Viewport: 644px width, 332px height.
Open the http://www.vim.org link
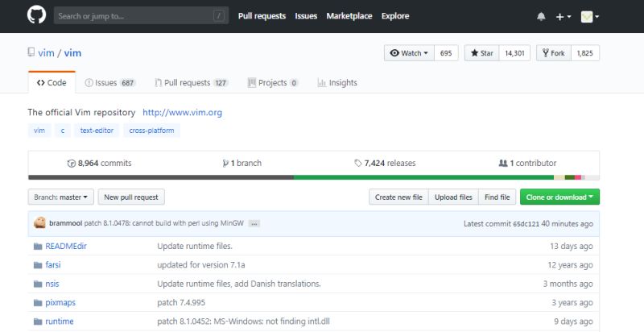pos(183,112)
